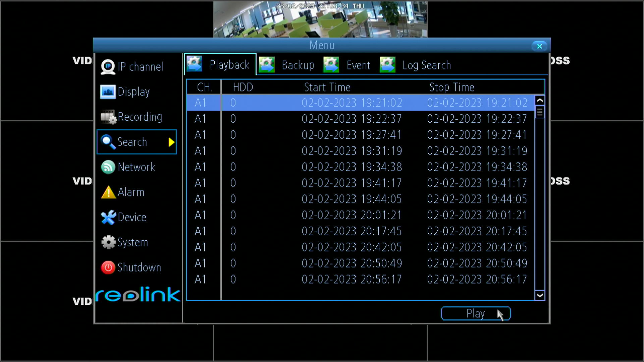Viewport: 644px width, 362px height.
Task: Select the Recording film icon
Action: [x=108, y=117]
